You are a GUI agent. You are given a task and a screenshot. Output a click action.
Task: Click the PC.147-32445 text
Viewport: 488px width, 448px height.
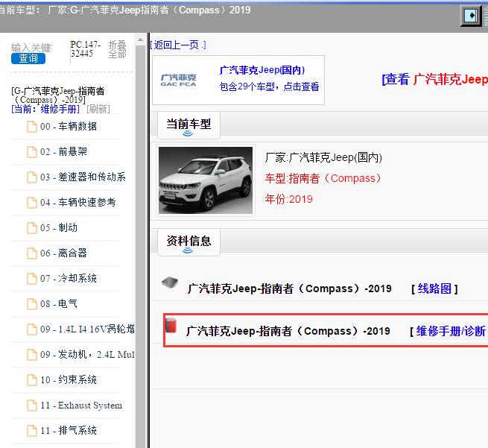point(85,49)
